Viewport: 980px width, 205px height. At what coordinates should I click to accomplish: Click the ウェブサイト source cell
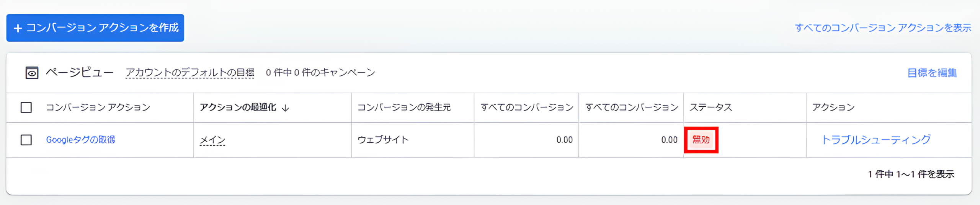point(383,140)
